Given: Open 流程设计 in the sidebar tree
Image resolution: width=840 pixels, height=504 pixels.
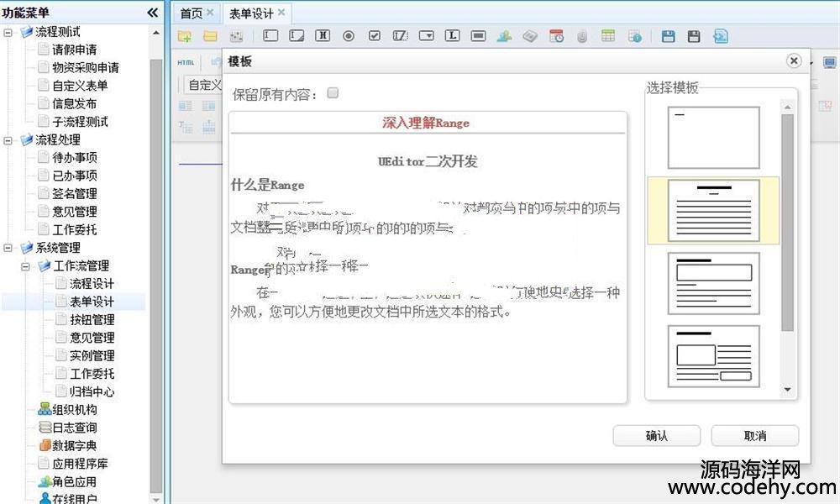Looking at the screenshot, I should pyautogui.click(x=92, y=284).
